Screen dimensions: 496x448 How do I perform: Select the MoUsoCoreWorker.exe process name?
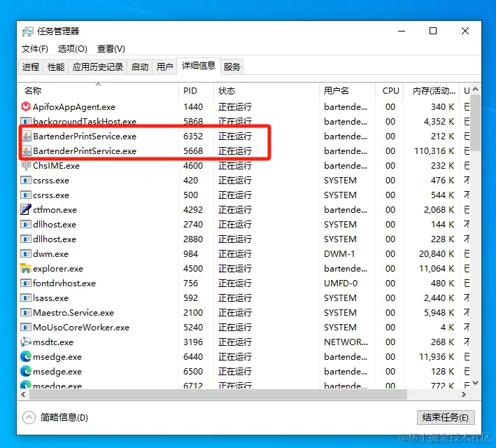[81, 328]
